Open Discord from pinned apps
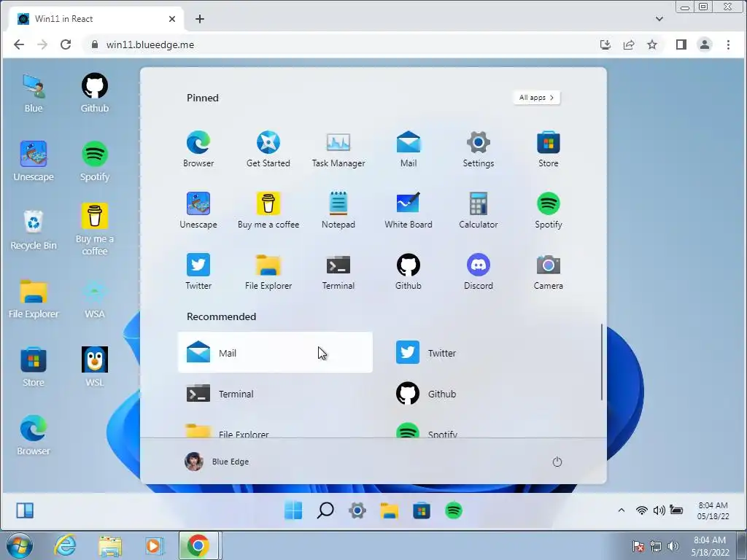Viewport: 747px width, 560px height. [479, 265]
